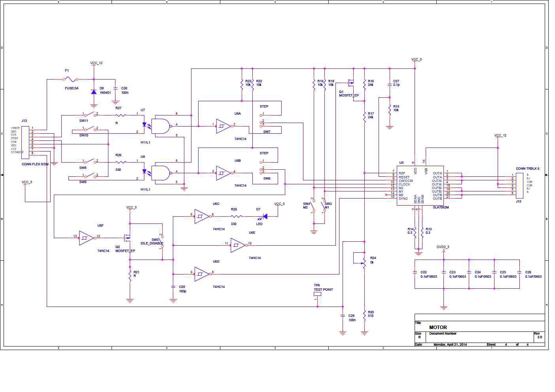Click the DVDD_5 power label
Image resolution: width=555 pixels, height=392 pixels.
pyautogui.click(x=443, y=247)
